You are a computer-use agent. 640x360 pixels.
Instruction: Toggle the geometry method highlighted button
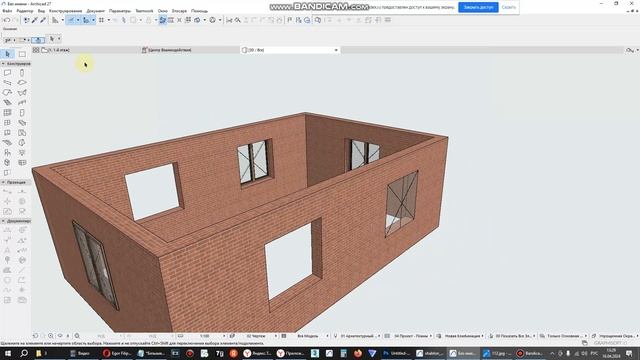coord(38,40)
